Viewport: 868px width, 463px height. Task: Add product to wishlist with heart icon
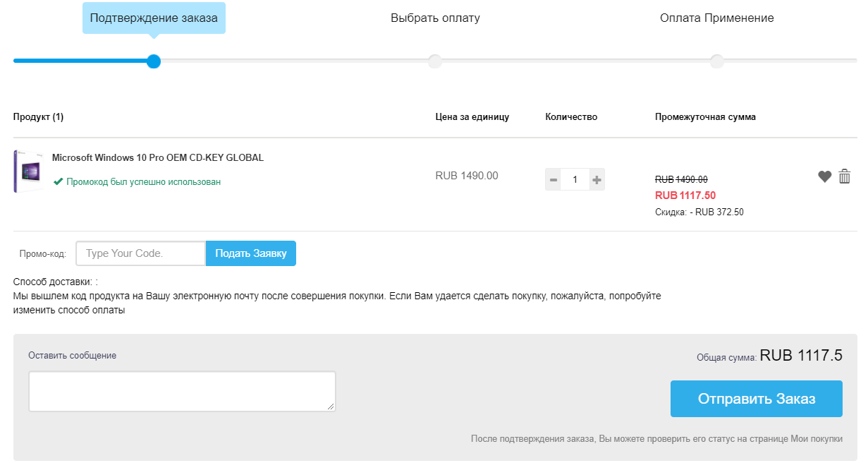[x=824, y=177]
